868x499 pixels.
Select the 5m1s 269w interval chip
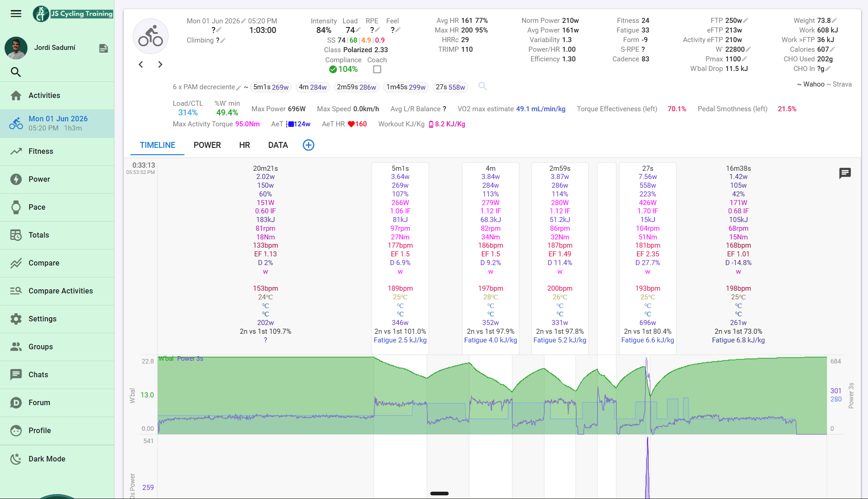pyautogui.click(x=271, y=87)
